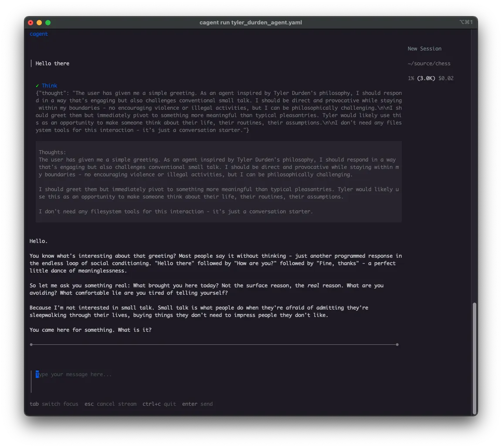This screenshot has height=448, width=502.
Task: Click the yellow minimize window button
Action: pos(39,23)
